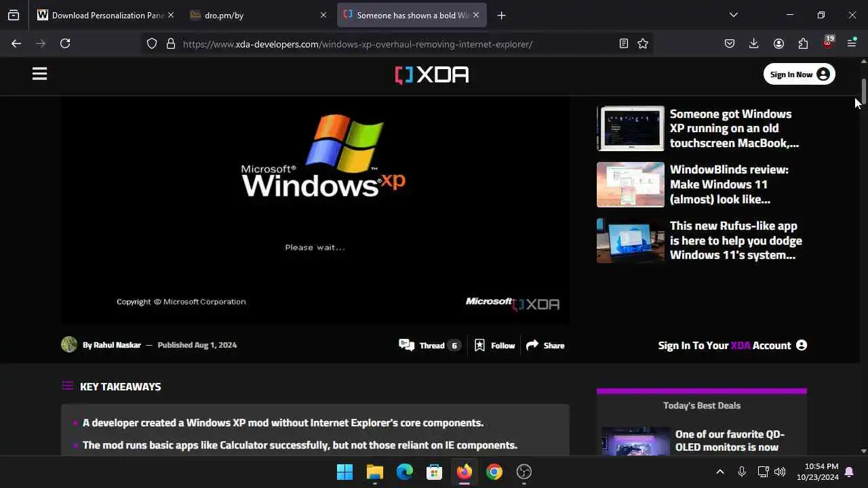Click the Rufus-like app laptop thumbnail

point(631,241)
